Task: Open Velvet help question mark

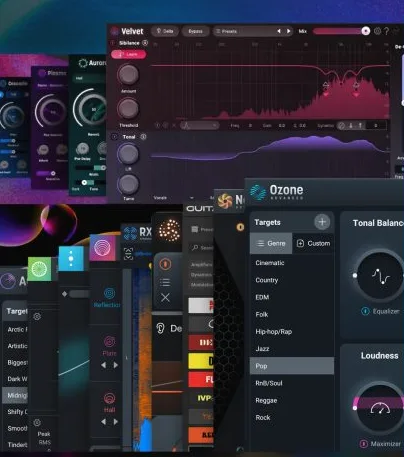Action: pos(386,31)
